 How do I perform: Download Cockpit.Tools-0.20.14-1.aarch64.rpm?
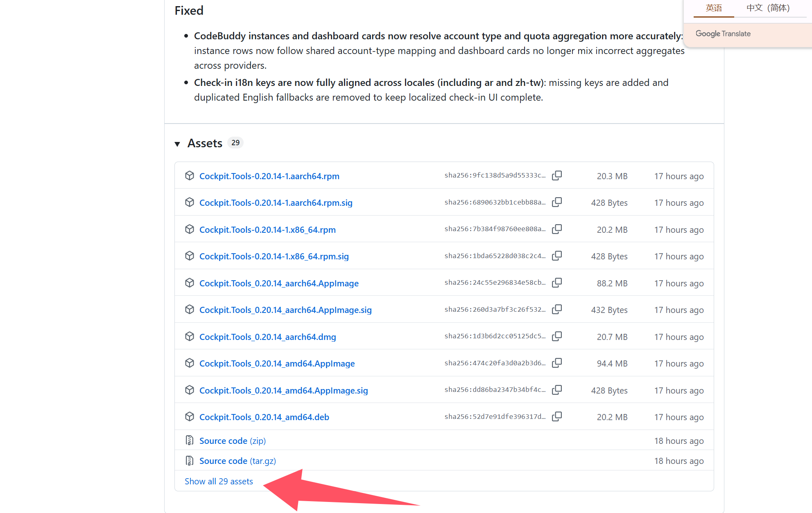(269, 176)
